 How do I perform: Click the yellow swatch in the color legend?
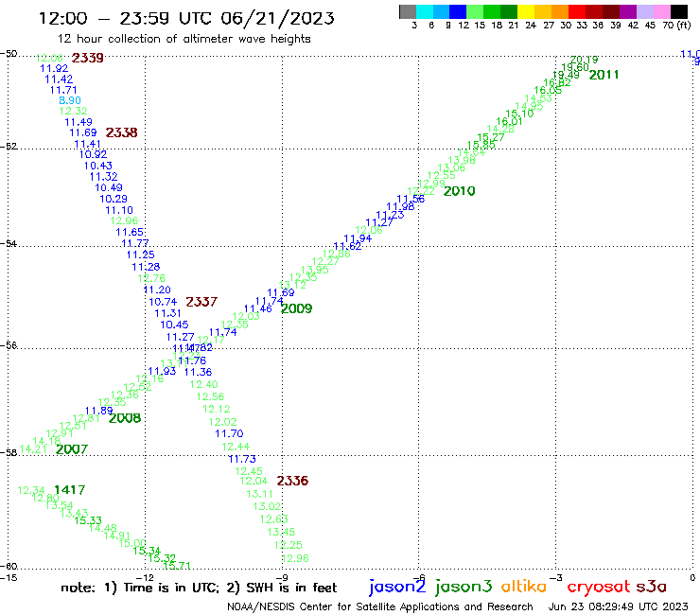pyautogui.click(x=526, y=11)
